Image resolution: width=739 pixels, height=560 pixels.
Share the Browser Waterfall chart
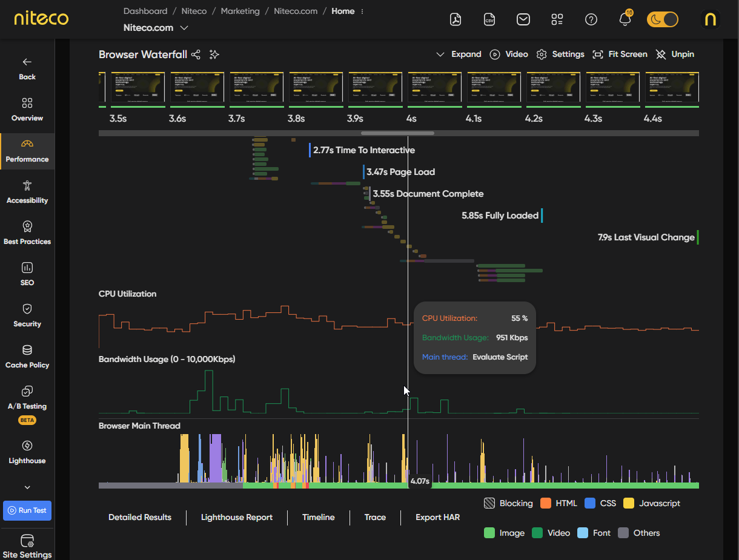[196, 54]
